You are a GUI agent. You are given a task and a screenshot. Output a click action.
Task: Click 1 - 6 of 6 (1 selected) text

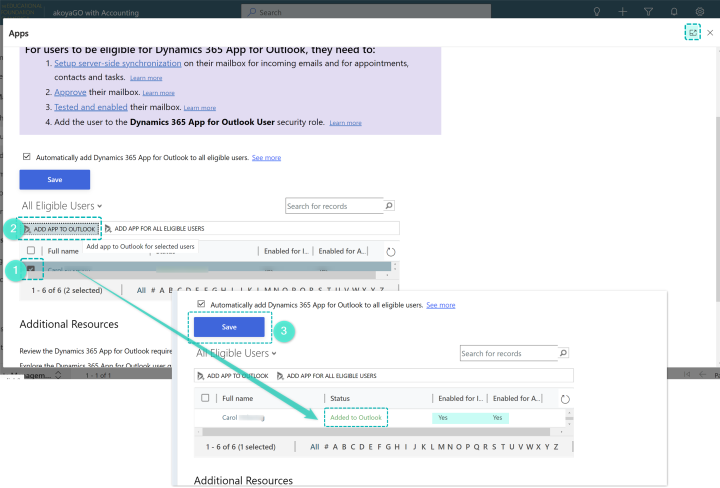point(241,447)
